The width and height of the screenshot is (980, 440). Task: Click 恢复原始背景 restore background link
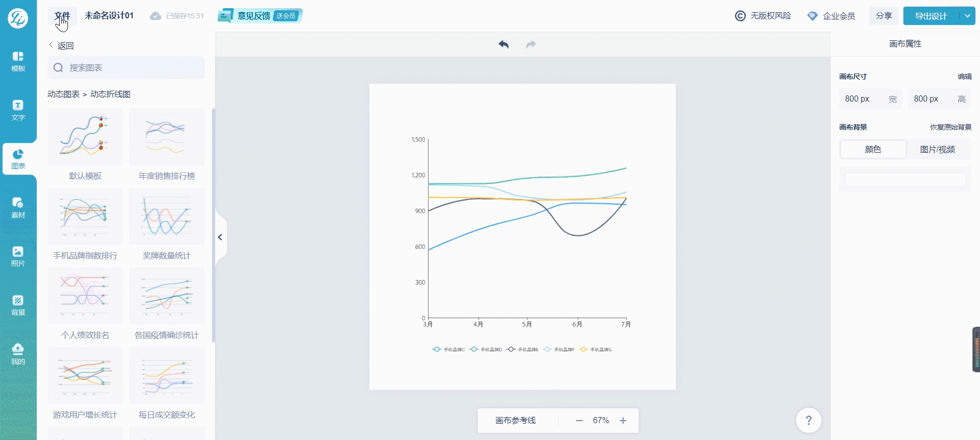(x=951, y=127)
